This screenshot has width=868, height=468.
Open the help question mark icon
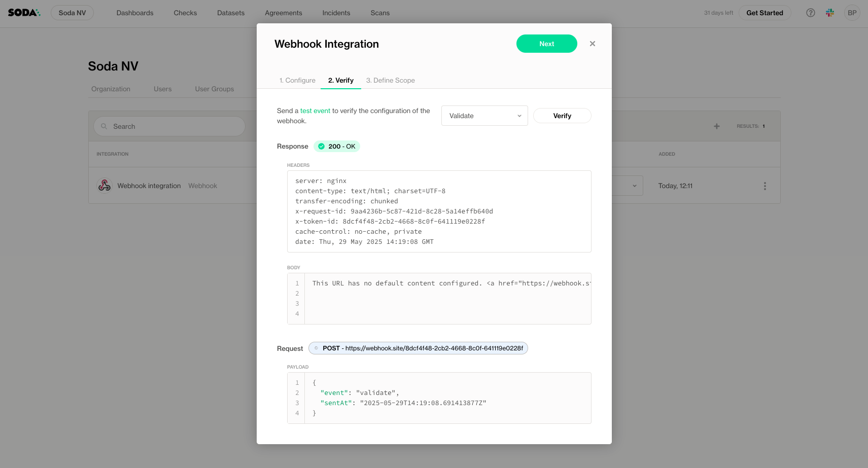[x=810, y=13]
